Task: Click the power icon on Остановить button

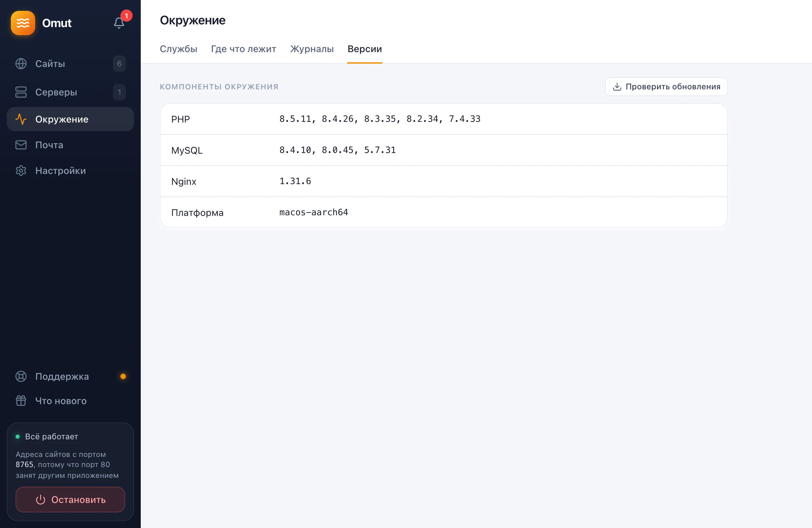Action: tap(41, 500)
